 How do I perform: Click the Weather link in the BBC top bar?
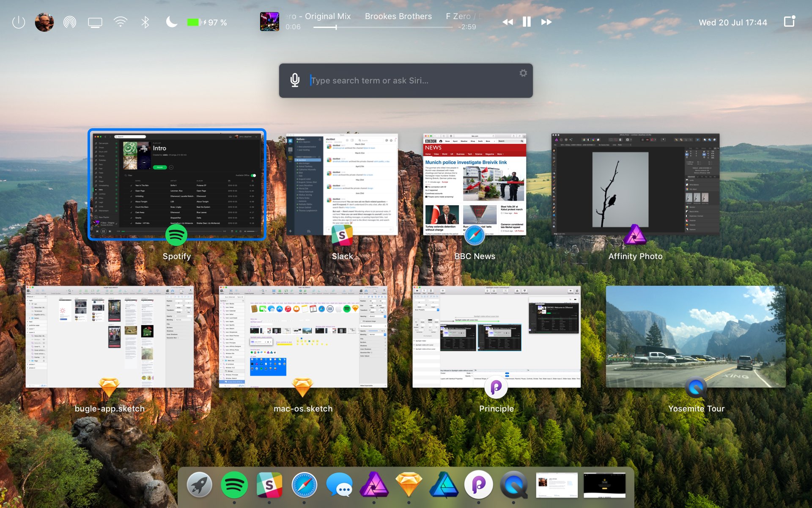[464, 141]
